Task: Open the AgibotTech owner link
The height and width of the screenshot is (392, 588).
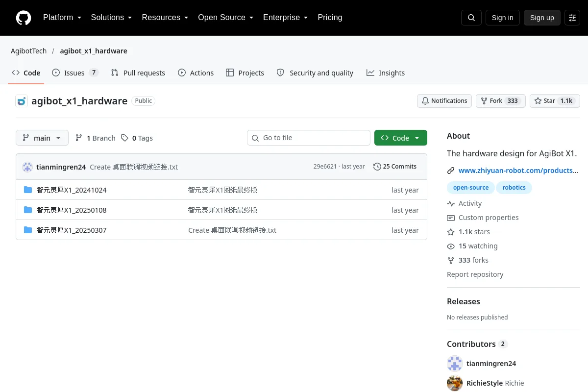Action: [x=29, y=51]
